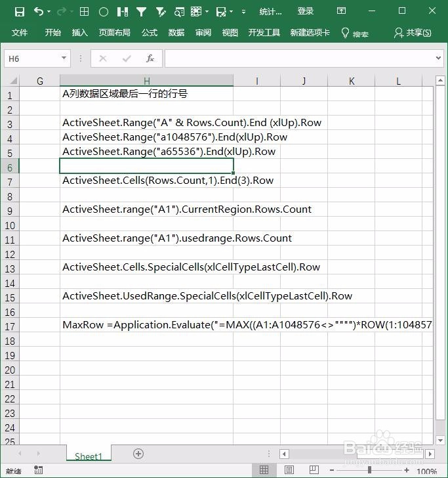Viewport: 448px width, 478px height.
Task: Select row 9 header
Action: 10,211
